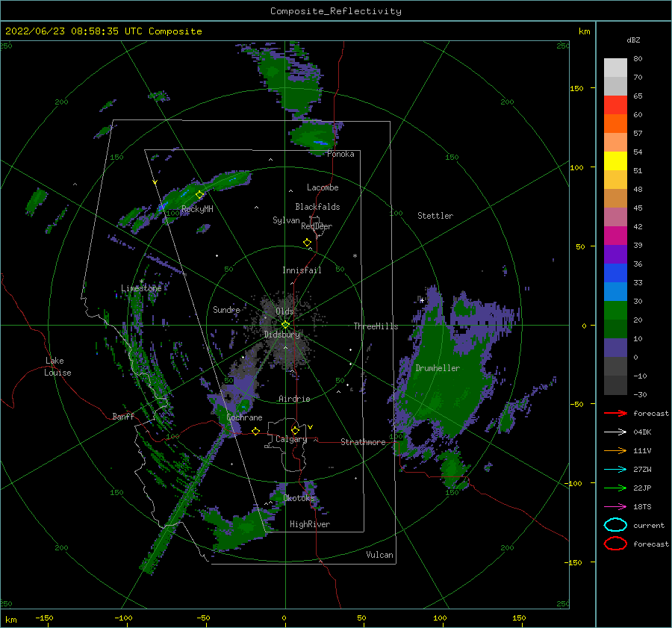Click the yellow km label at top right
The image size is (672, 628).
pyautogui.click(x=584, y=31)
